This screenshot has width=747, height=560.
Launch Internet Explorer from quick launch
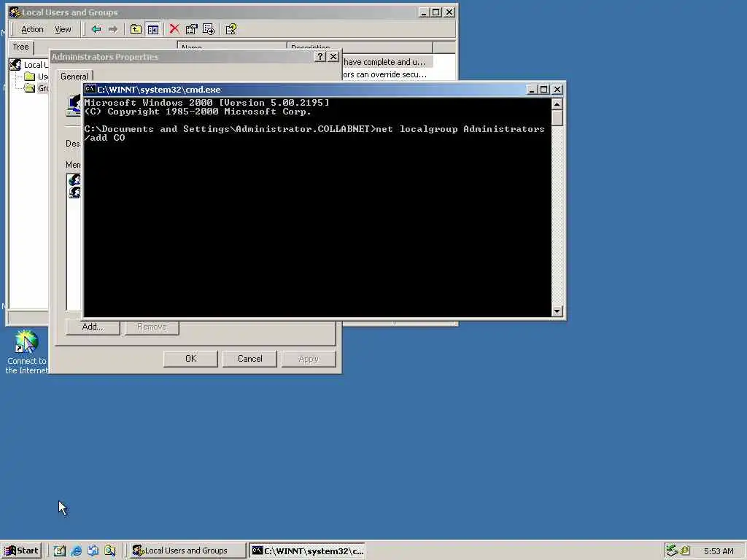click(76, 551)
